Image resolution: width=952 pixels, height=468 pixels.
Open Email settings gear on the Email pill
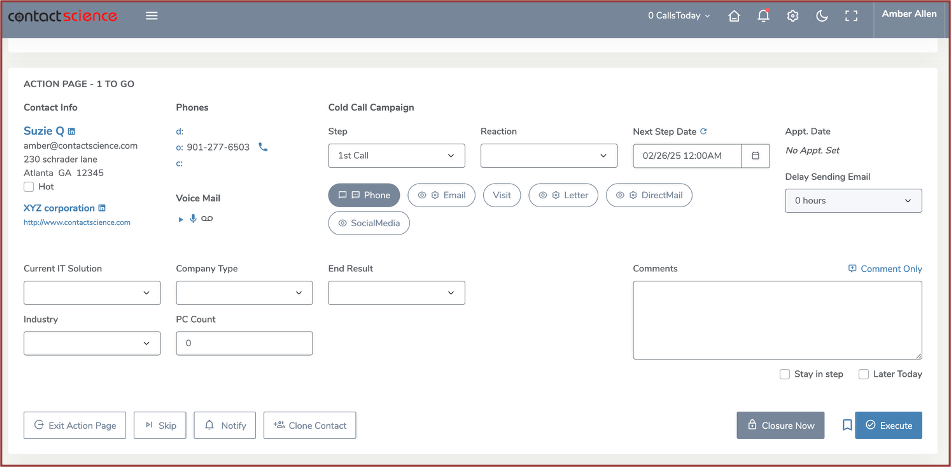point(435,195)
